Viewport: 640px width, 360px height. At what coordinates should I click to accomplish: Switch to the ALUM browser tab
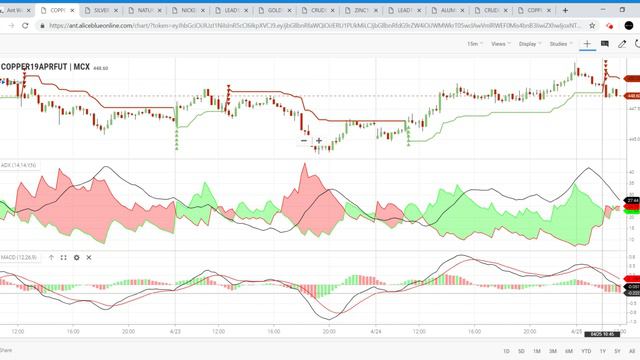click(448, 10)
